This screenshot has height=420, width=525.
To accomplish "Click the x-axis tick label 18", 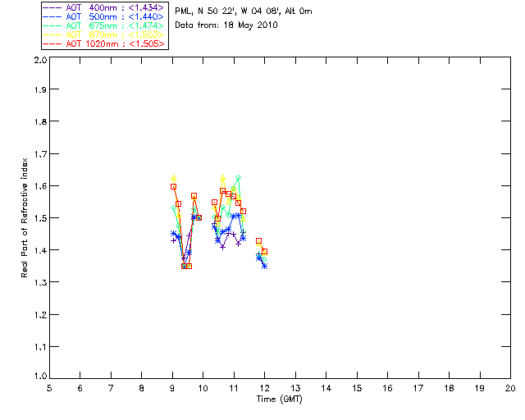I will [x=449, y=388].
